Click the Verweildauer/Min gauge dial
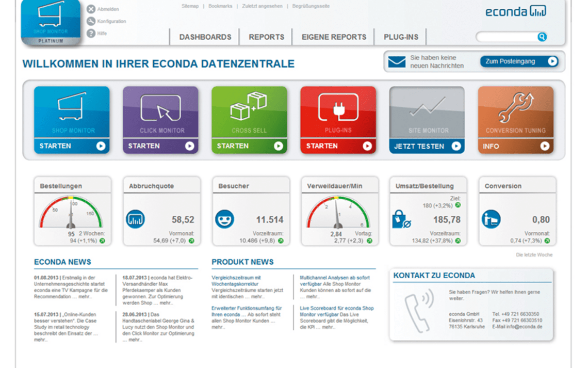588x368 pixels. click(x=338, y=212)
